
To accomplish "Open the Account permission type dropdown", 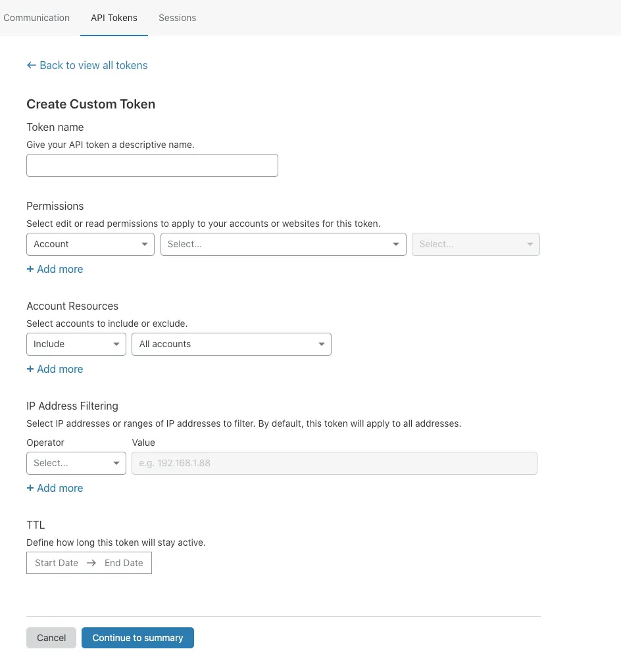I will click(90, 244).
